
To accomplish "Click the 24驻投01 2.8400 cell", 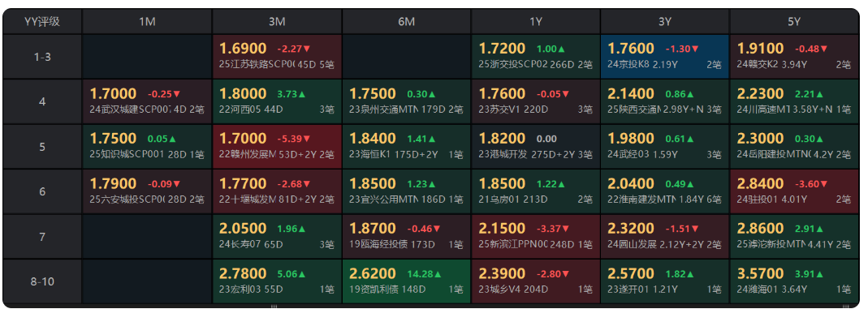I will (794, 191).
